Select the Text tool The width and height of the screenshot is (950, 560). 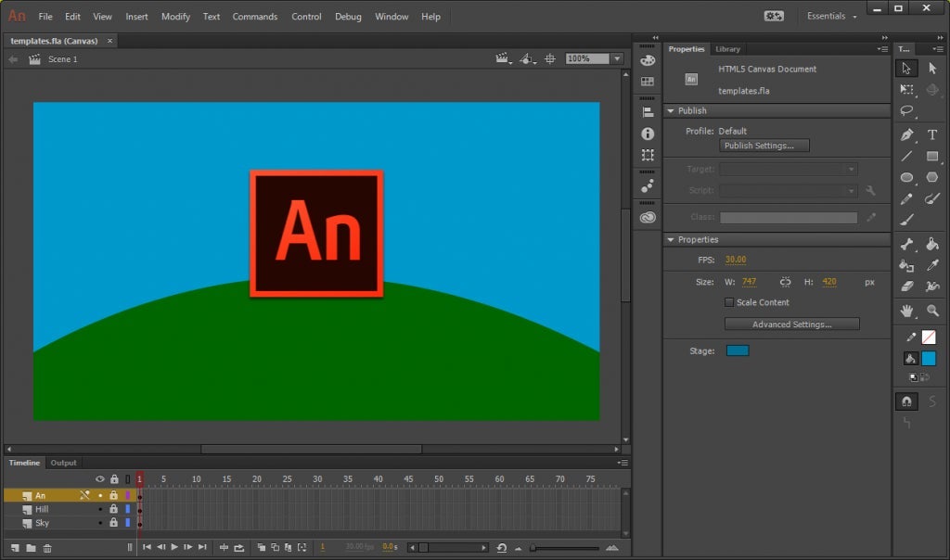(933, 134)
